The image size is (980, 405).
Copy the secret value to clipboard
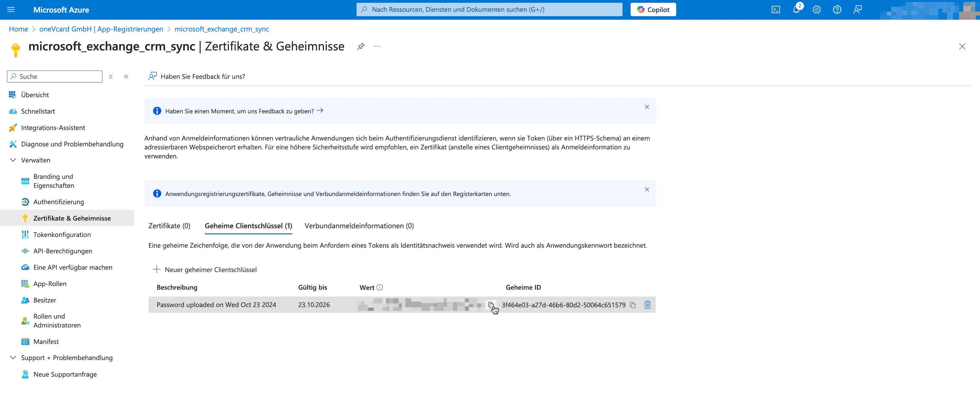point(491,305)
